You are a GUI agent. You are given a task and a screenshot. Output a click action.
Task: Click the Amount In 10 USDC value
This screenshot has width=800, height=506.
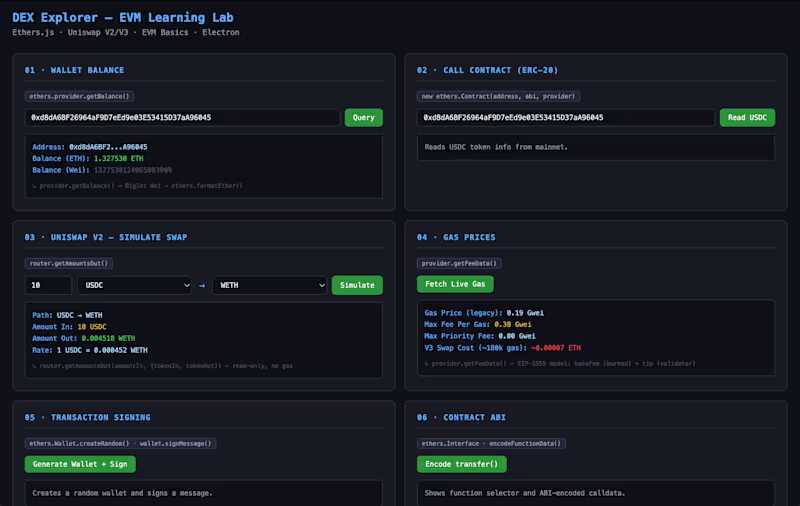(x=92, y=327)
